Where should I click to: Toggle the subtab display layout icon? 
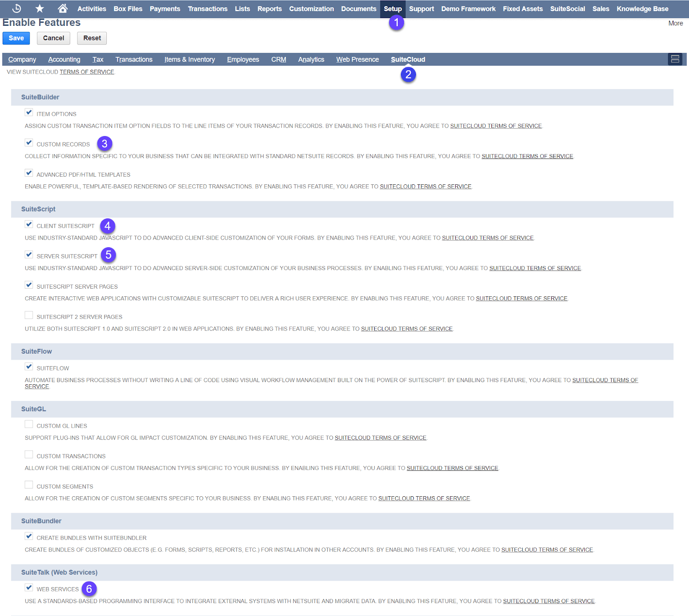point(675,59)
